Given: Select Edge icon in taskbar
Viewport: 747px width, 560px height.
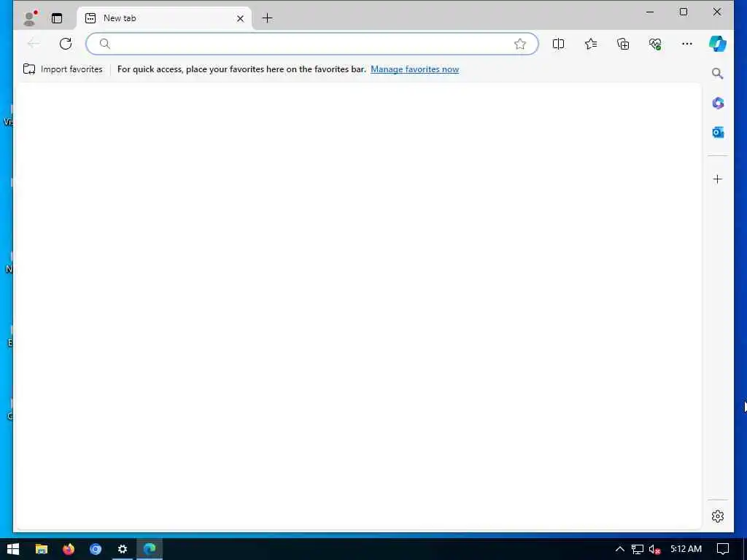Looking at the screenshot, I should 150,549.
